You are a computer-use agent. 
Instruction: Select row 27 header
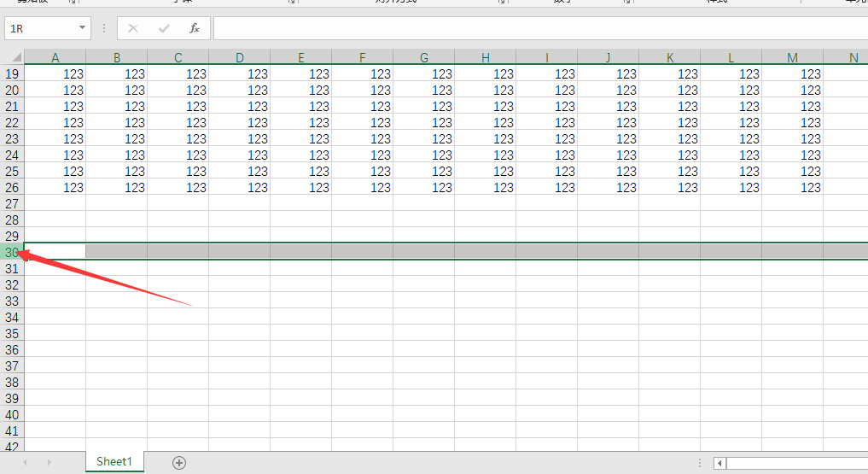coord(12,204)
